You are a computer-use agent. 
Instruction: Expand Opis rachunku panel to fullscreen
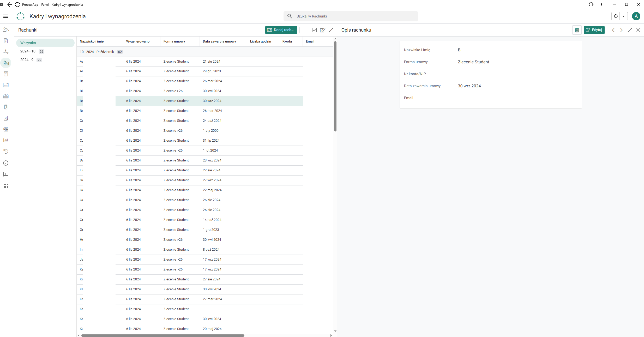[x=630, y=30]
